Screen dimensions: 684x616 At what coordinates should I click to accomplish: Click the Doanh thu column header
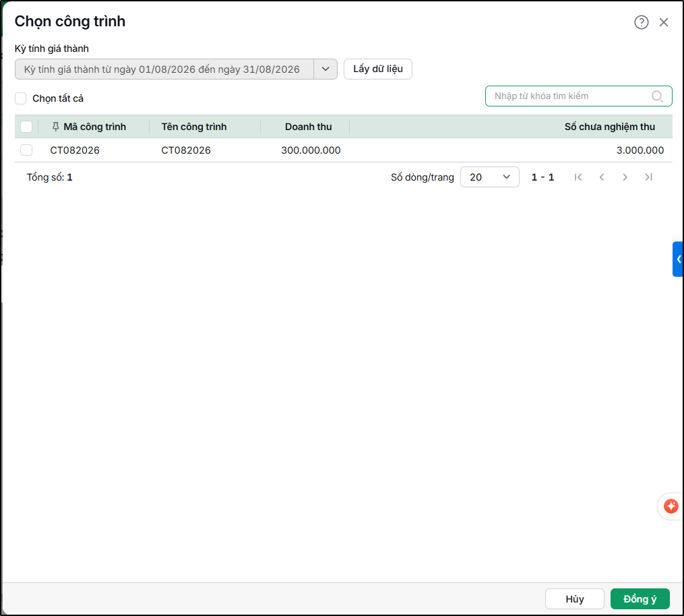pos(309,127)
